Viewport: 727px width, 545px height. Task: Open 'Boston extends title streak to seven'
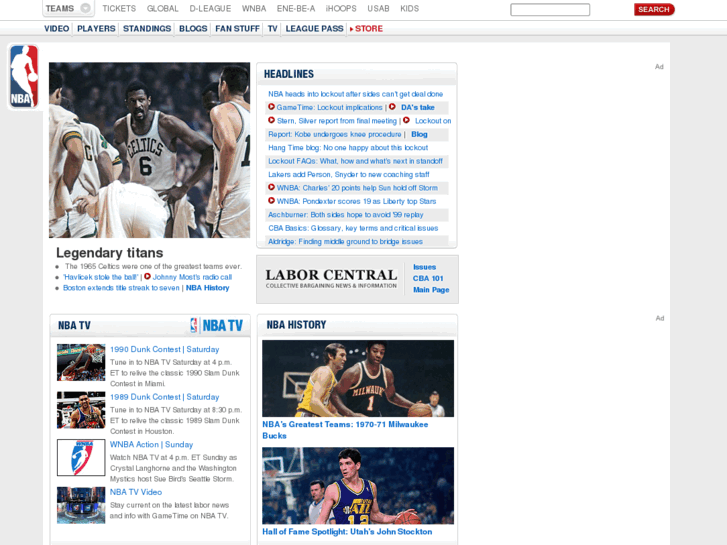[121, 288]
